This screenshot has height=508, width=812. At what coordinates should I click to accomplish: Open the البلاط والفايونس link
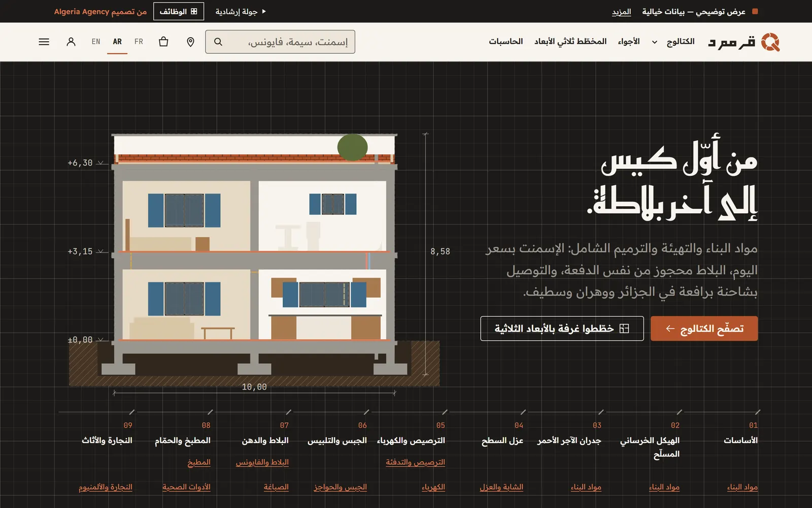[262, 462]
